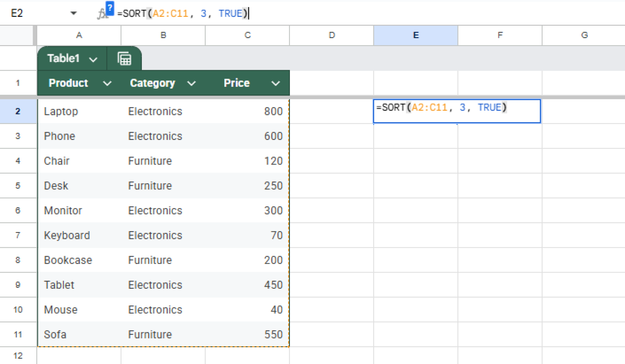Click inside the formula bar
This screenshot has height=364, width=625.
pyautogui.click(x=183, y=13)
